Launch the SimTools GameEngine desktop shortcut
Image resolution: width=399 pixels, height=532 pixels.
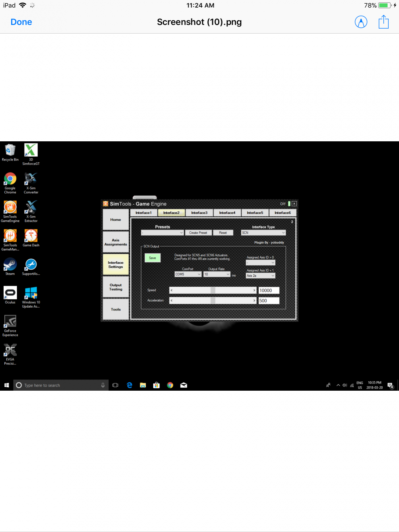(x=10, y=212)
